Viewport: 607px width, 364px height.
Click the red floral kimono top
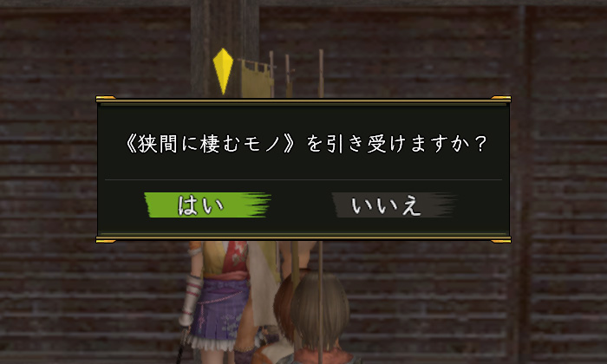(235, 257)
